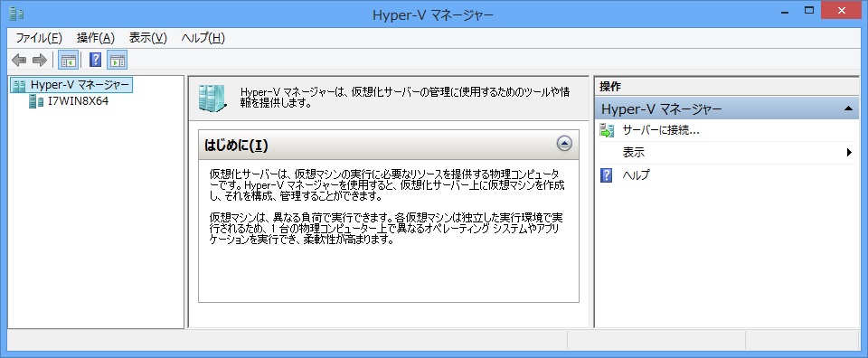Go forward with the right arrow toolbar icon
This screenshot has width=868, height=358.
(x=39, y=60)
